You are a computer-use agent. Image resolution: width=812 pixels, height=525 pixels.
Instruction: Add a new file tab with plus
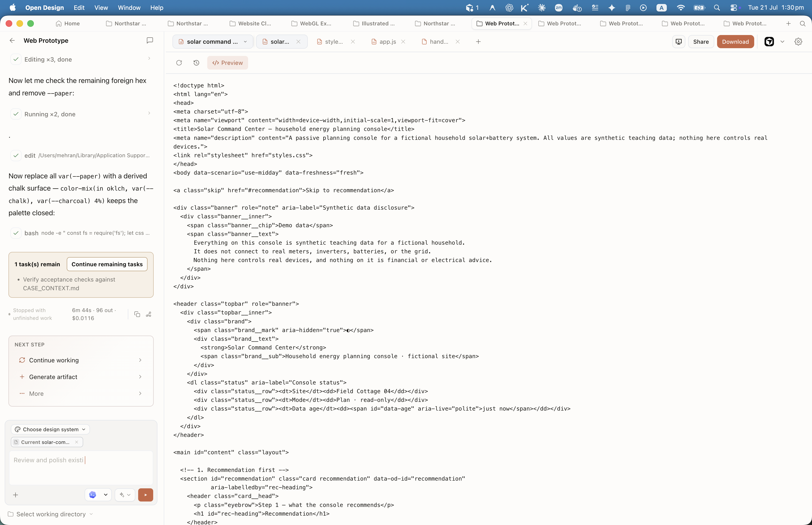click(478, 42)
